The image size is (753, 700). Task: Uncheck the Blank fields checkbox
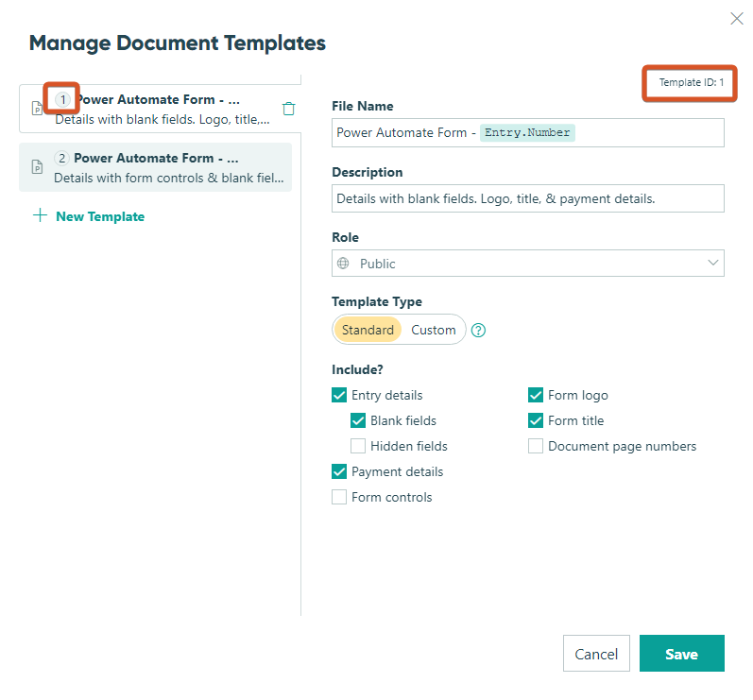[358, 420]
